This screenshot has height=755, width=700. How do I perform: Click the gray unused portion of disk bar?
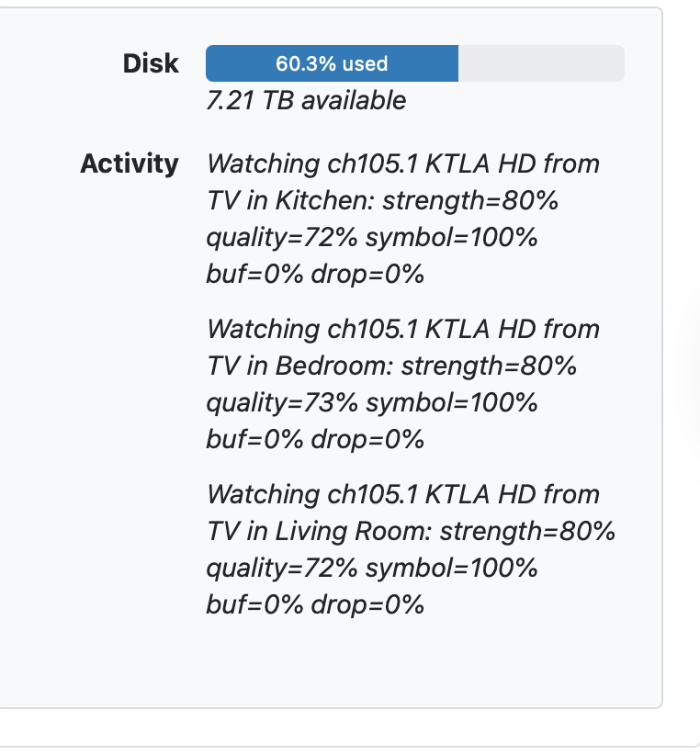(x=540, y=64)
